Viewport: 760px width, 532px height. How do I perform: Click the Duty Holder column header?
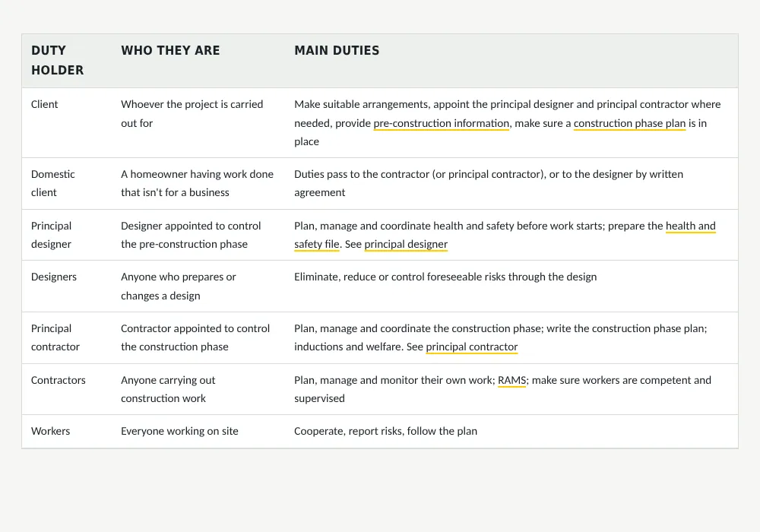(x=57, y=60)
